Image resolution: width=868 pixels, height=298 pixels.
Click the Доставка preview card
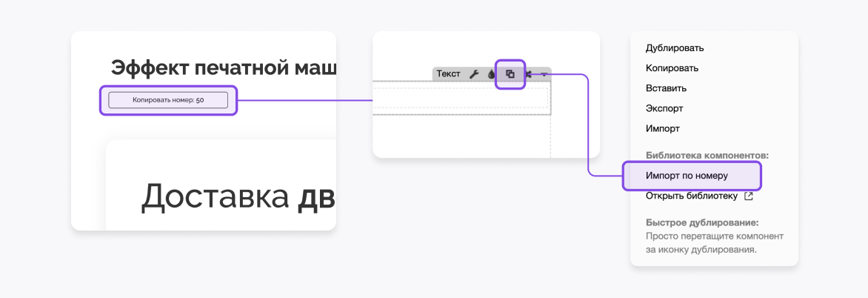221,185
